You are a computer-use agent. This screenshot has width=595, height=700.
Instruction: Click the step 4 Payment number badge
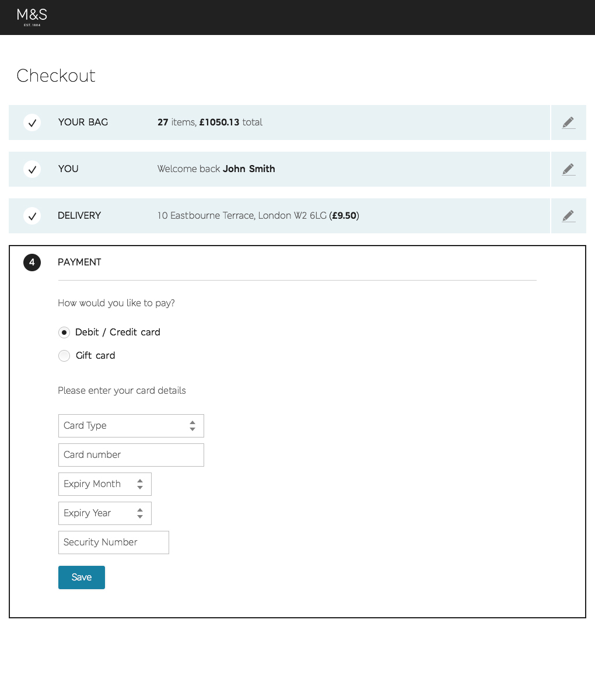(32, 262)
